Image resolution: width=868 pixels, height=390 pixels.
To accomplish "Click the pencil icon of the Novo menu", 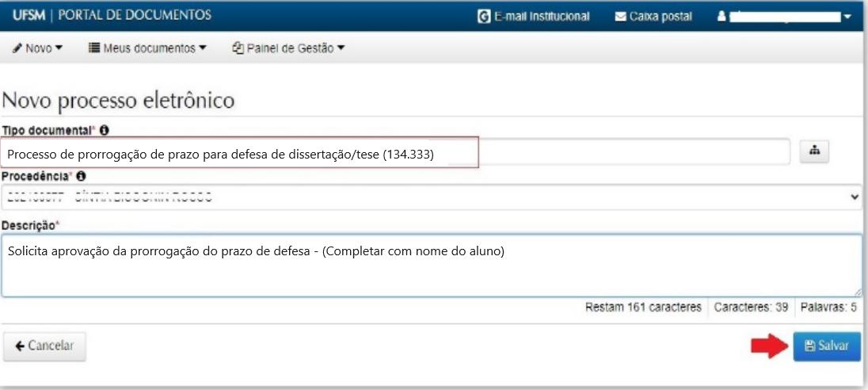I will click(x=17, y=48).
